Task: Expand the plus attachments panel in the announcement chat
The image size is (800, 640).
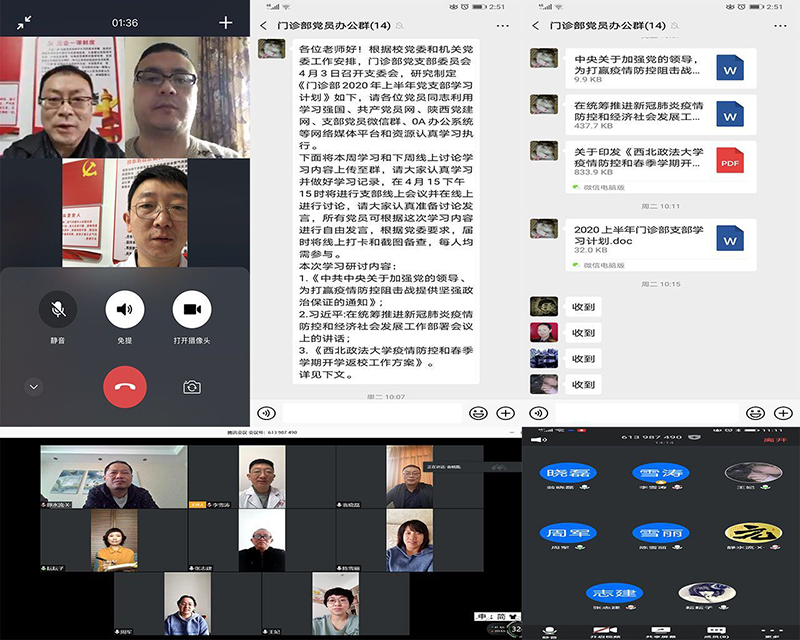Action: (x=505, y=412)
